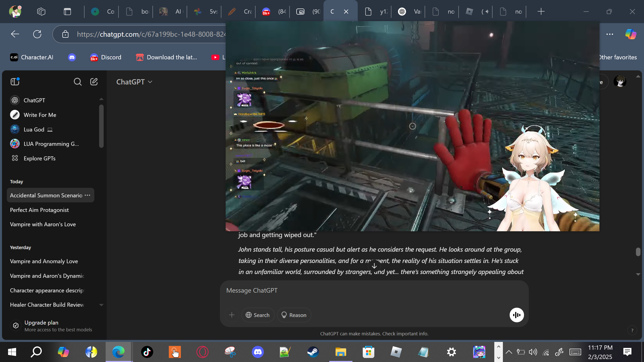The height and width of the screenshot is (362, 644).
Task: Open search chats magnifier in sidebar
Action: pyautogui.click(x=77, y=82)
